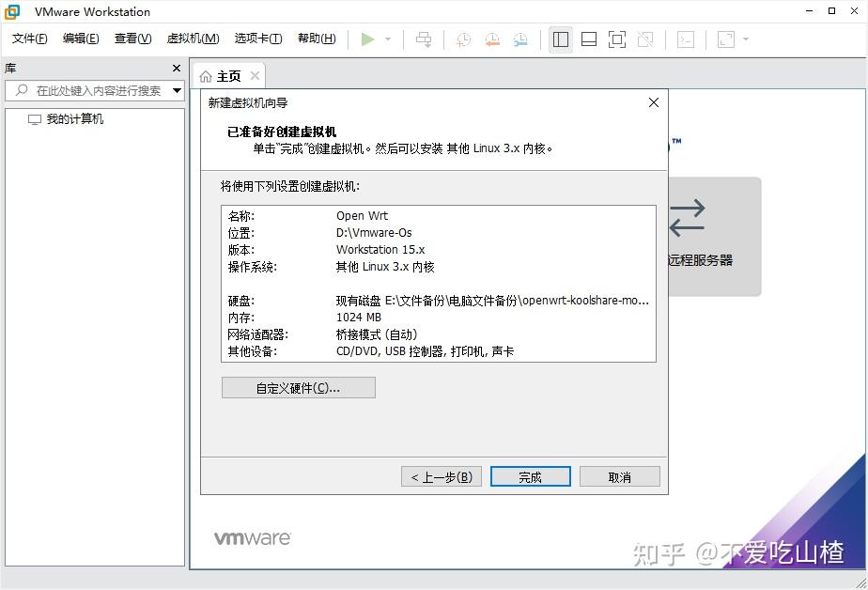The image size is (868, 590).
Task: Click the Unity mode toolbar icon
Action: point(645,39)
